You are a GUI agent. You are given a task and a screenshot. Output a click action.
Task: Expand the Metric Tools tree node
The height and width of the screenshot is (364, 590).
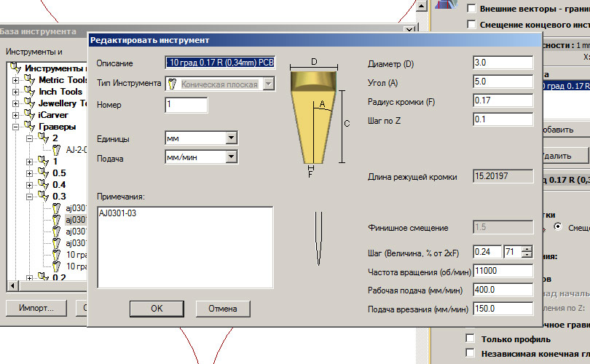[15, 80]
